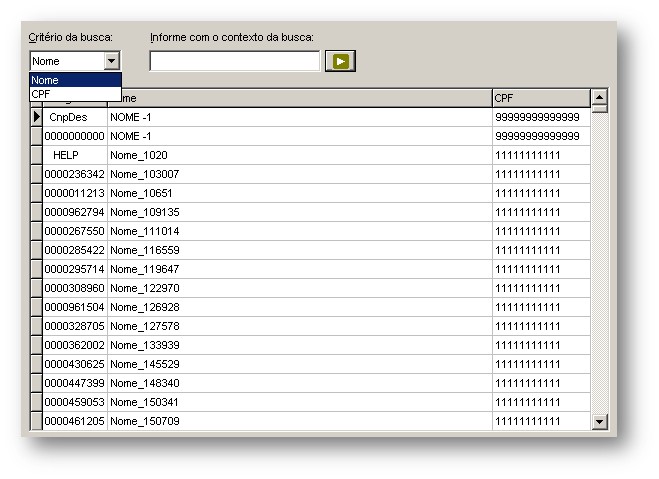Select row code 0000236342

[75, 174]
